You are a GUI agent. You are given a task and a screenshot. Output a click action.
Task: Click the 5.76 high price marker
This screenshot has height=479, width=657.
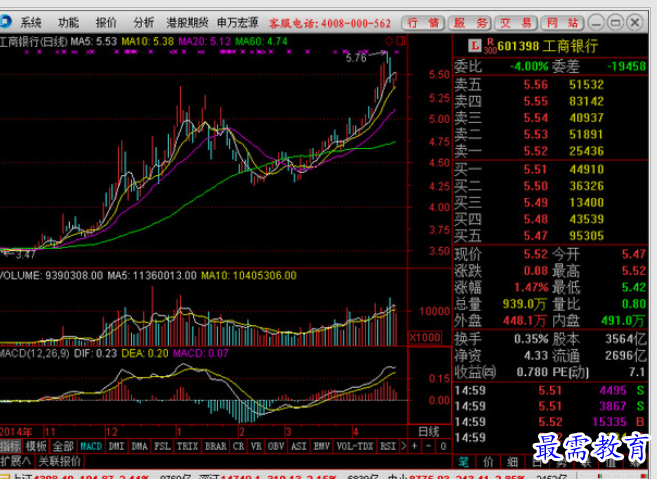tap(356, 58)
